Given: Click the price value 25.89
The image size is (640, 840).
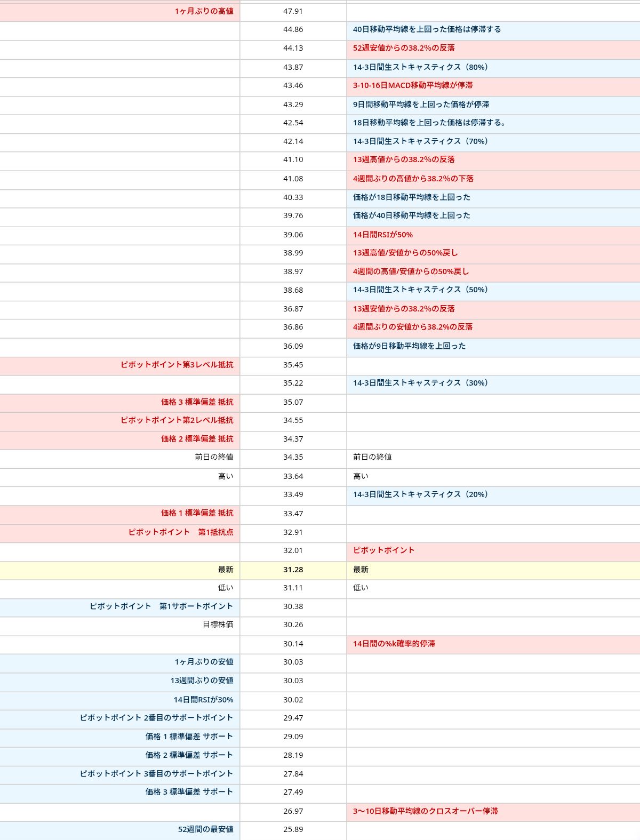Looking at the screenshot, I should coord(293,829).
